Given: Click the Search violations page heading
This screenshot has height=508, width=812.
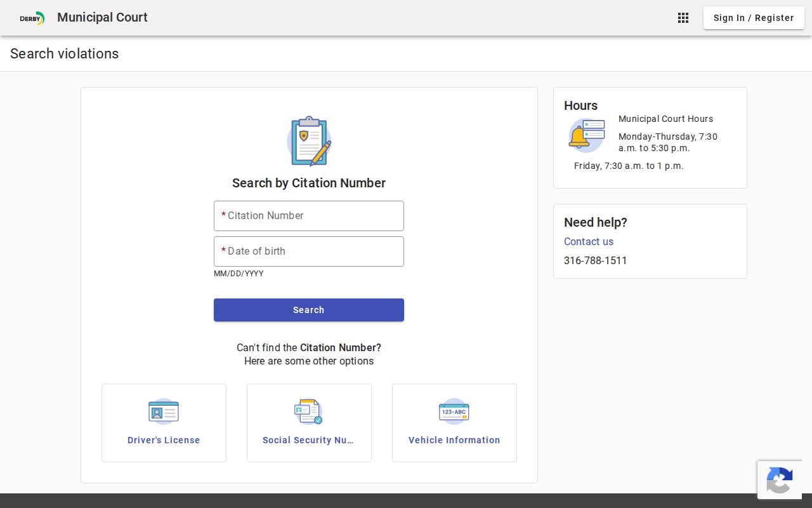Looking at the screenshot, I should pyautogui.click(x=65, y=54).
